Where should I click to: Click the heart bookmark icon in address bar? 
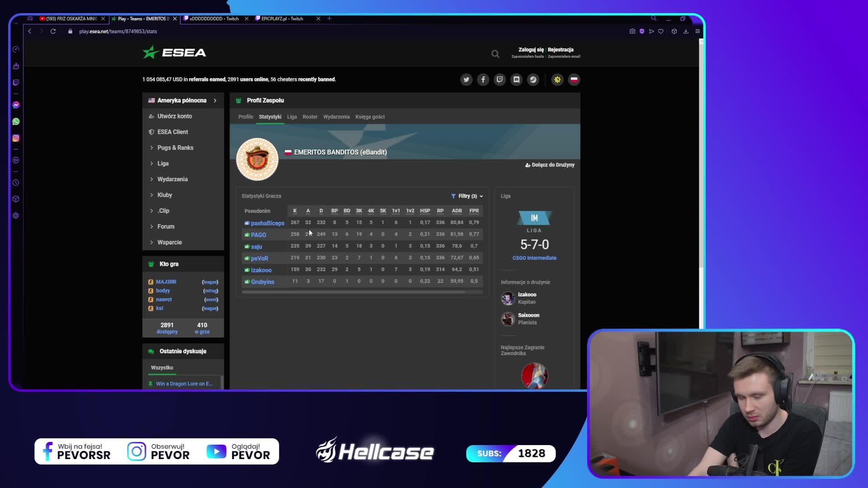pos(661,31)
